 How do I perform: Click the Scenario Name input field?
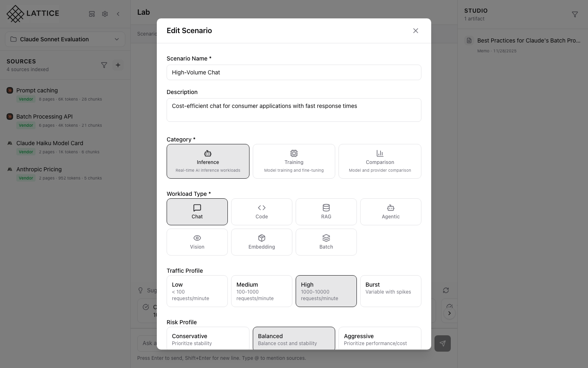click(x=294, y=72)
